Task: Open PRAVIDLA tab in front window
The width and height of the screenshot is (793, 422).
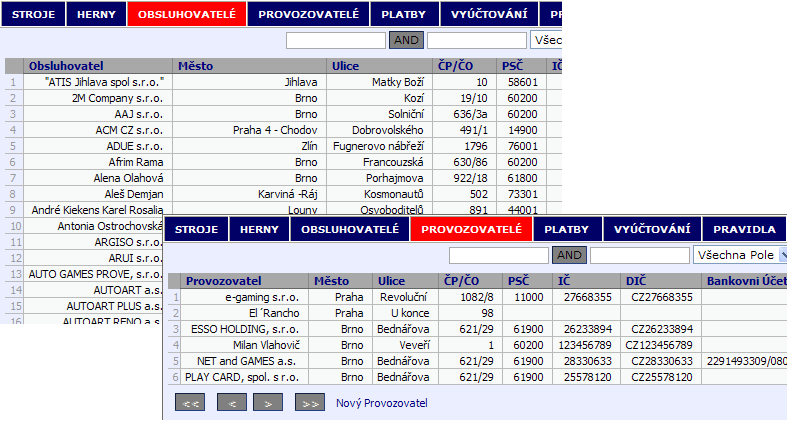Action: [x=744, y=229]
